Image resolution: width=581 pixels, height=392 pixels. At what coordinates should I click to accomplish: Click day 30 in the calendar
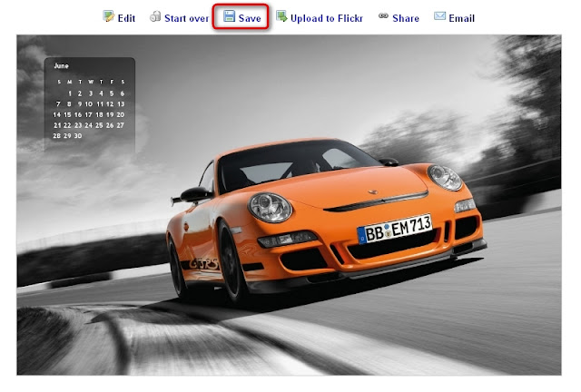click(x=78, y=136)
